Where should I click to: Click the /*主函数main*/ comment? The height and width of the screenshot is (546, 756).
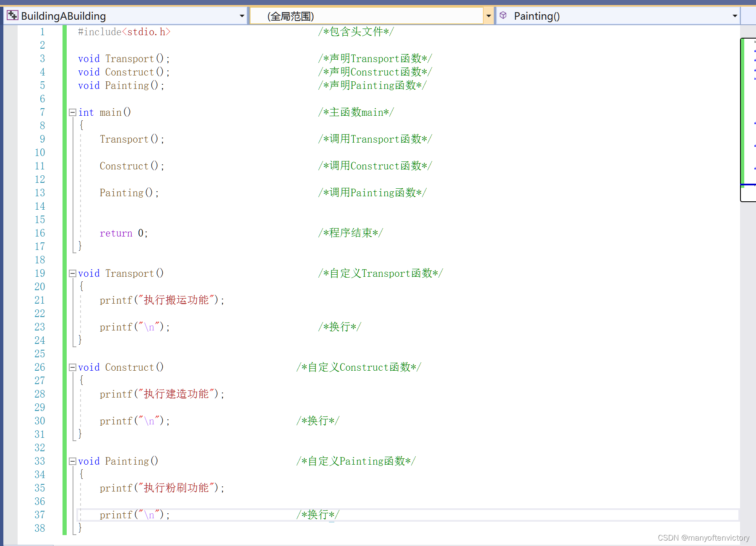pyautogui.click(x=356, y=112)
